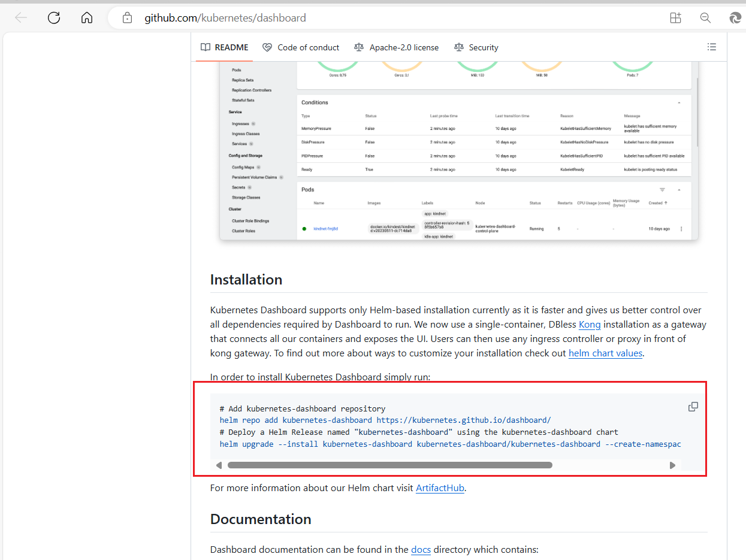
Task: Switch to the README tab
Action: coord(225,47)
